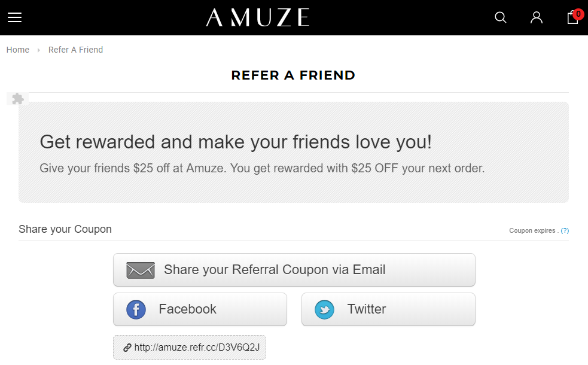The width and height of the screenshot is (588, 365).
Task: Click the Get rewarded headline banner
Action: pos(236,142)
